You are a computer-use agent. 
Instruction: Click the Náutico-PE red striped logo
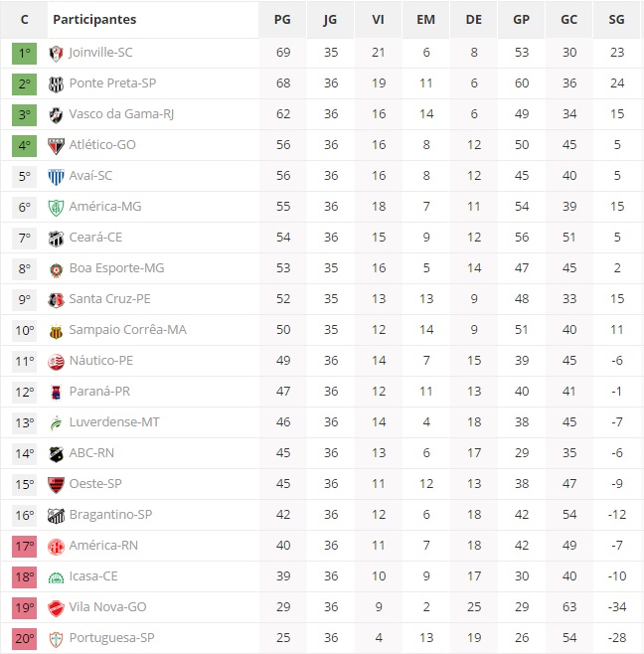pos(56,362)
